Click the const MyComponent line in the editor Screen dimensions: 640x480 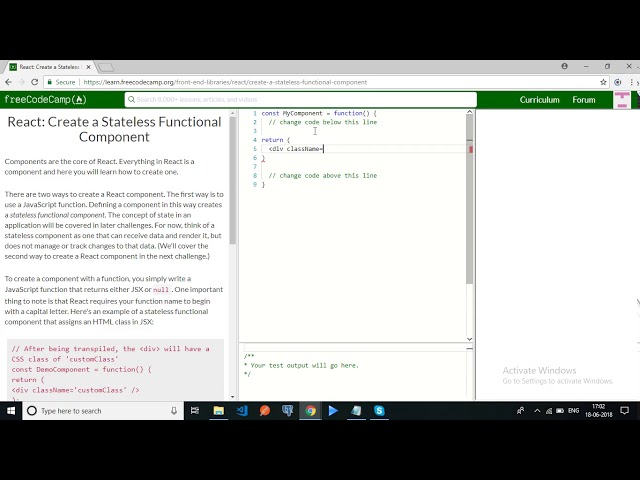click(x=319, y=113)
